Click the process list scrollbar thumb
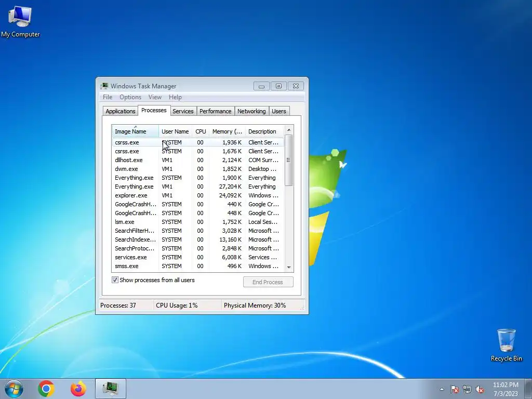Screen dimensions: 532x399 [289, 160]
